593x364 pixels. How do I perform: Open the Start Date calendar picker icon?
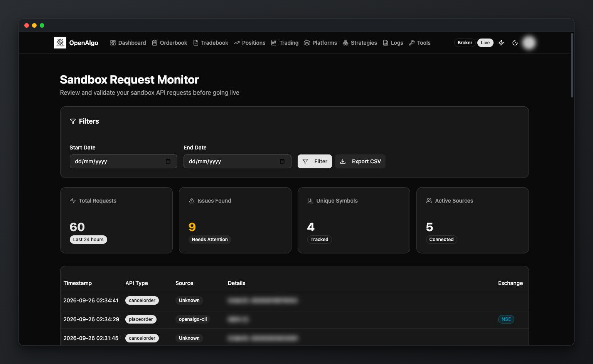[168, 161]
